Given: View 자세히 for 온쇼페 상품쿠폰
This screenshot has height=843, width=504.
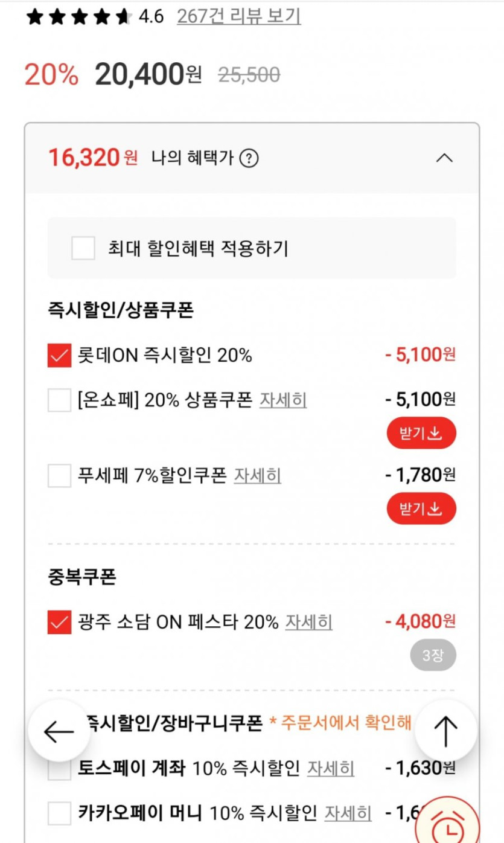Looking at the screenshot, I should 283,400.
